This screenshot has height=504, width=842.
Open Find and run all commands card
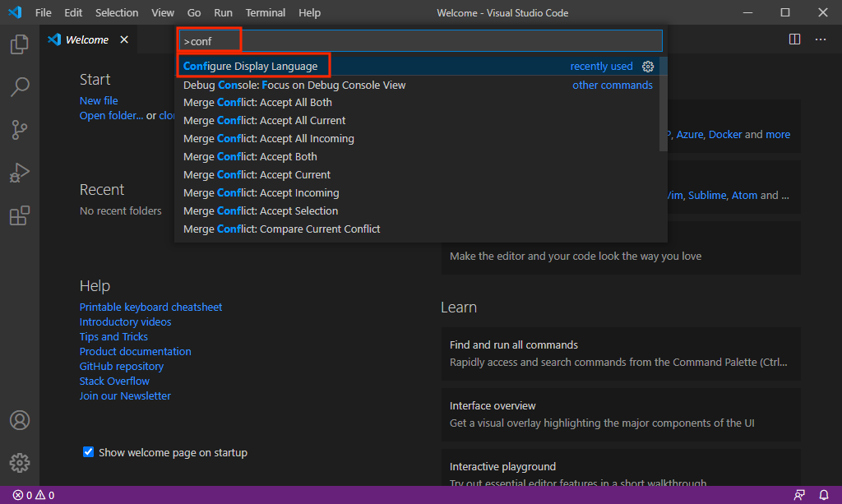click(x=621, y=354)
